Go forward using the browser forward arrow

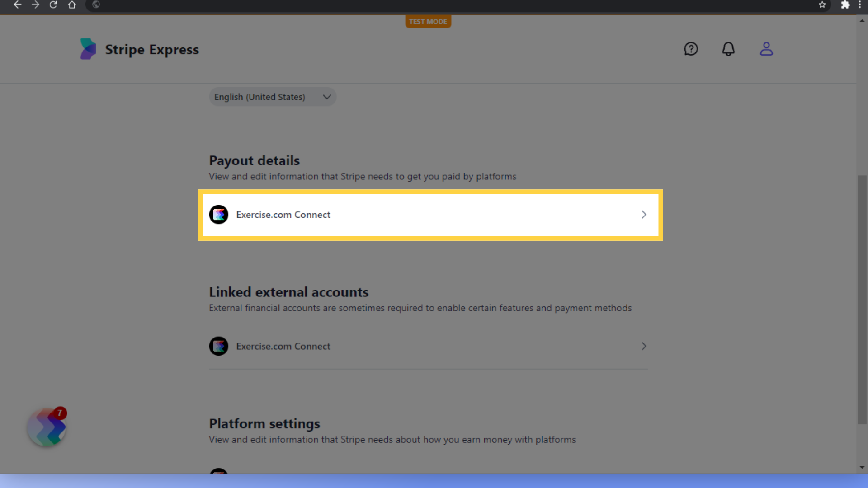(35, 5)
